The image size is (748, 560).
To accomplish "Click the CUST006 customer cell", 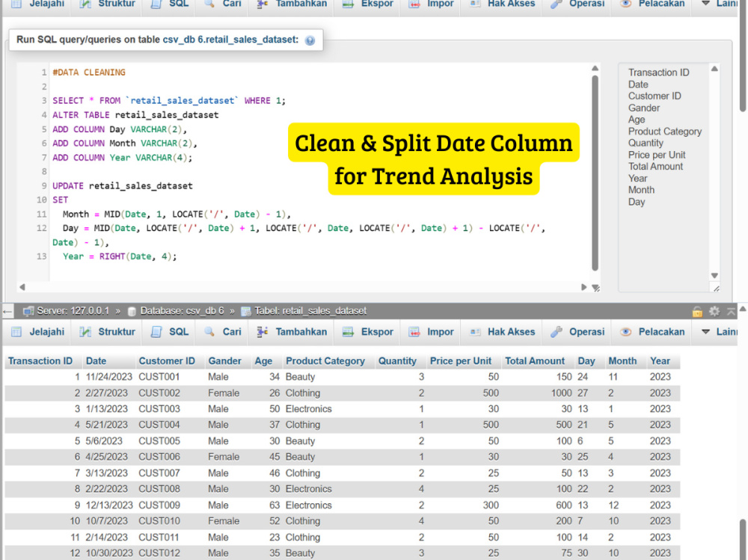I will pyautogui.click(x=159, y=457).
